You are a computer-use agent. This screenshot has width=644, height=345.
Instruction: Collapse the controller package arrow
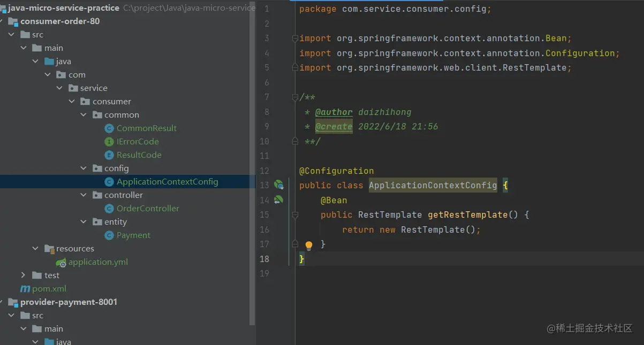point(84,195)
